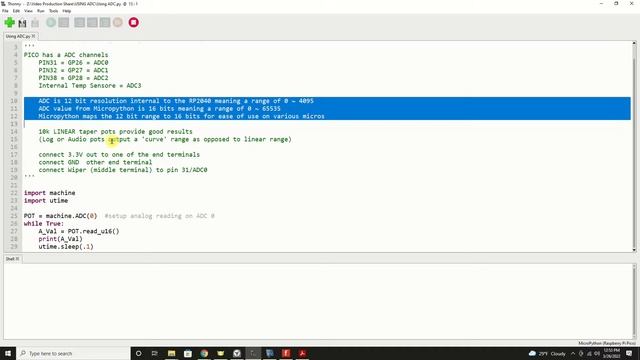This screenshot has height=360, width=640.
Task: Click the highlighted 'Micropython maps the 12 bit range' line
Action: coord(182,116)
